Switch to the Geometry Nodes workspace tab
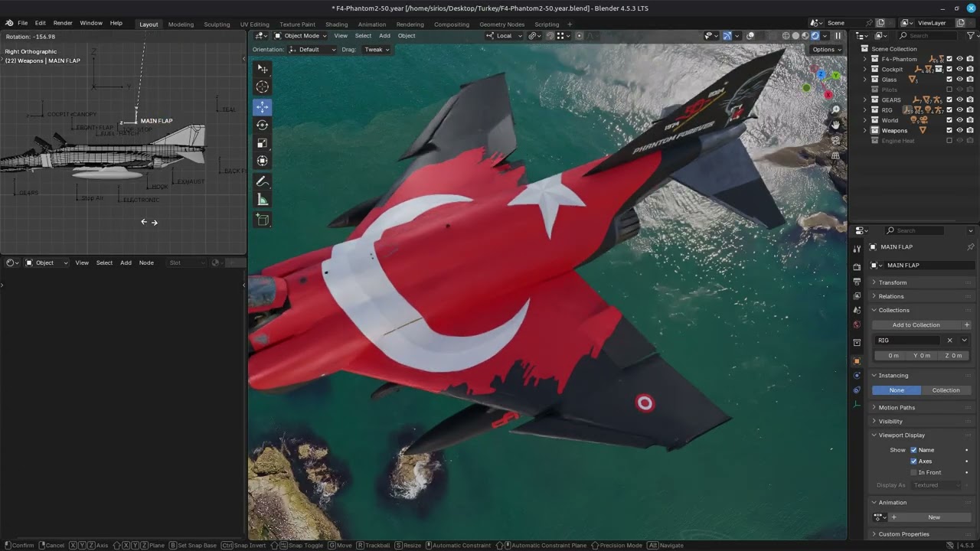 [x=502, y=24]
